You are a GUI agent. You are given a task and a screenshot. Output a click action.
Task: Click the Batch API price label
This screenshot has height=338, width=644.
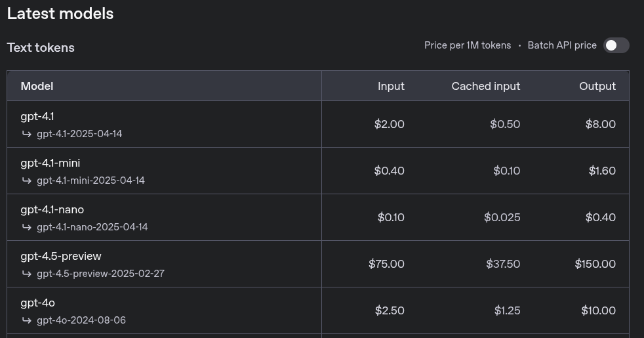click(562, 45)
